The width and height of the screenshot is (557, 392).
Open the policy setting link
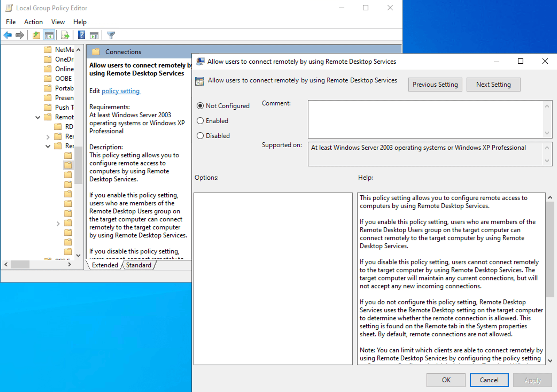click(x=121, y=91)
